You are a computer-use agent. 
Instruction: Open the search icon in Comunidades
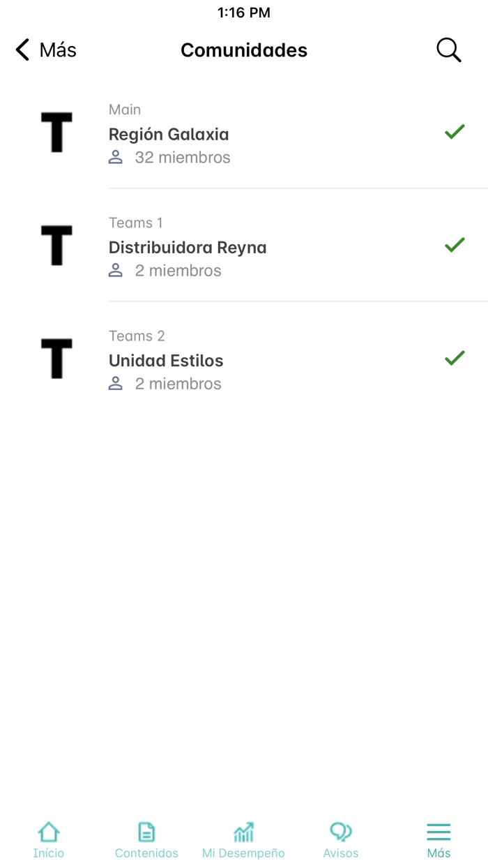[448, 50]
